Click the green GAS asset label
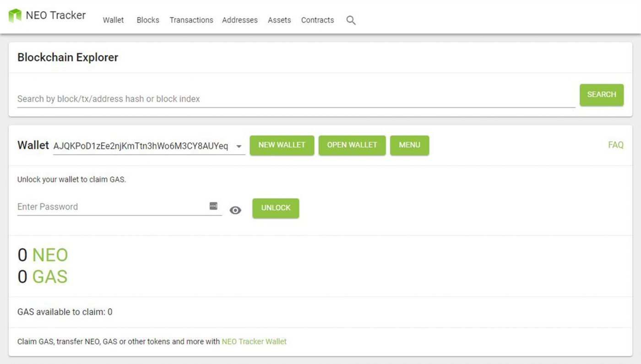Viewport: 641px width, 364px height. pos(50,277)
